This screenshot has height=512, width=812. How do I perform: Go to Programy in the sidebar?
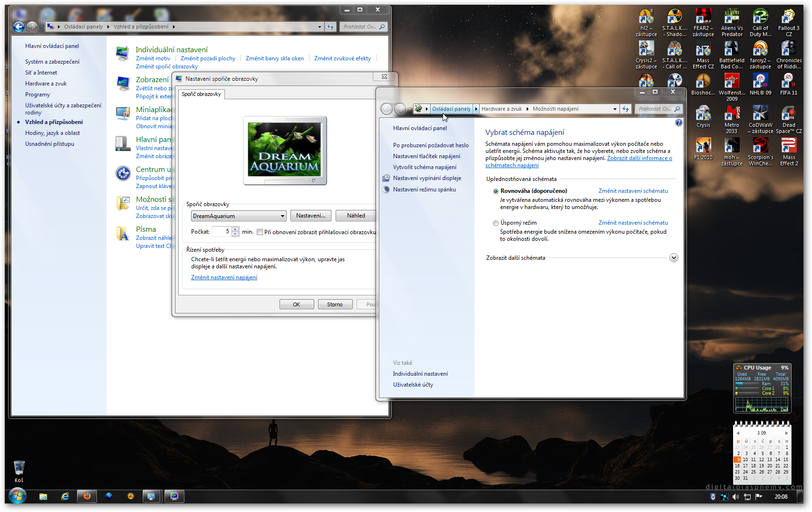[x=38, y=95]
